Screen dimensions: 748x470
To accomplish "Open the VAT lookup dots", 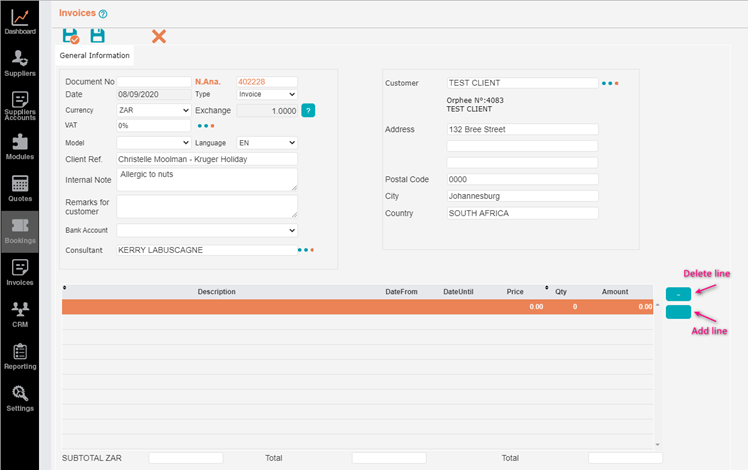I will pyautogui.click(x=206, y=126).
